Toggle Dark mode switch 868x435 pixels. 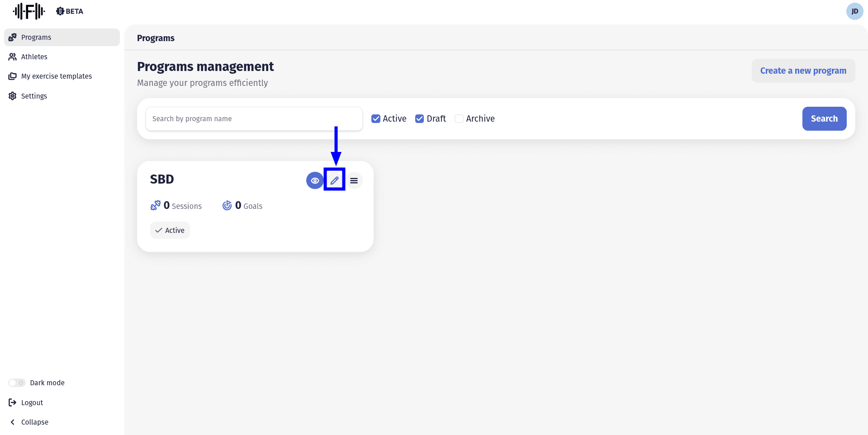(x=17, y=383)
